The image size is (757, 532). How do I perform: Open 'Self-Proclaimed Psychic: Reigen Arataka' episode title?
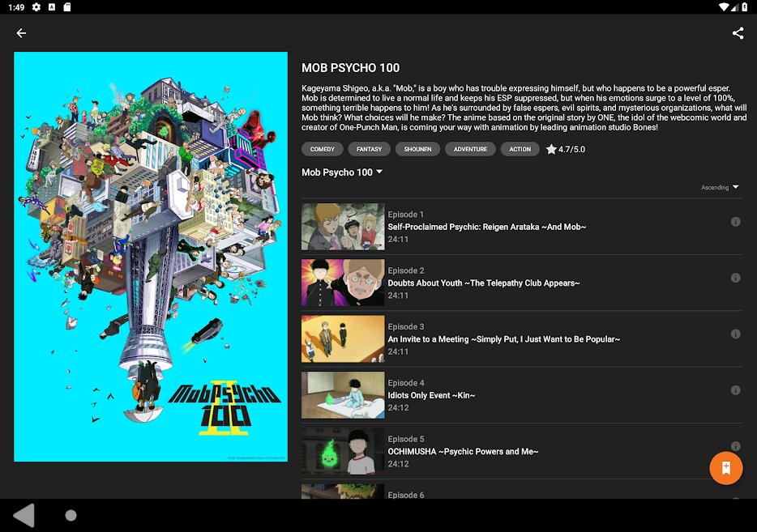coord(486,227)
